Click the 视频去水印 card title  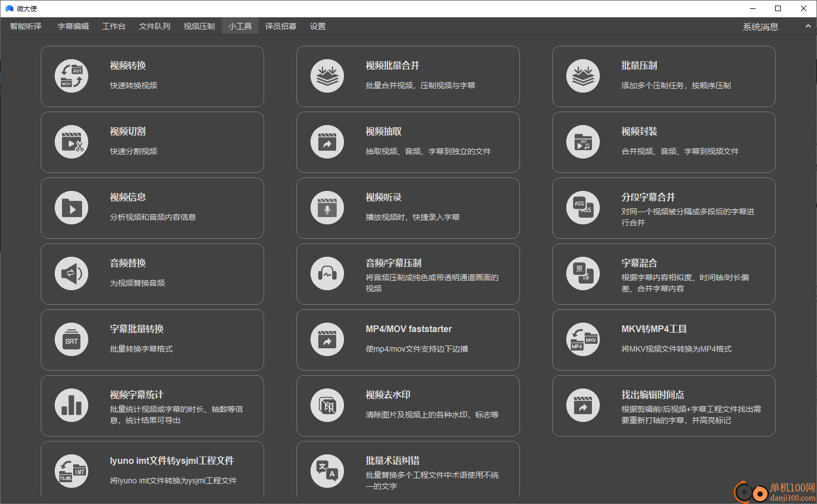tap(388, 395)
